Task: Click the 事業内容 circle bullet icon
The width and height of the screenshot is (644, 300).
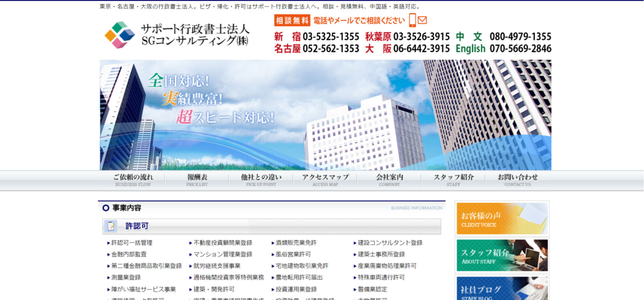Action: 106,208
